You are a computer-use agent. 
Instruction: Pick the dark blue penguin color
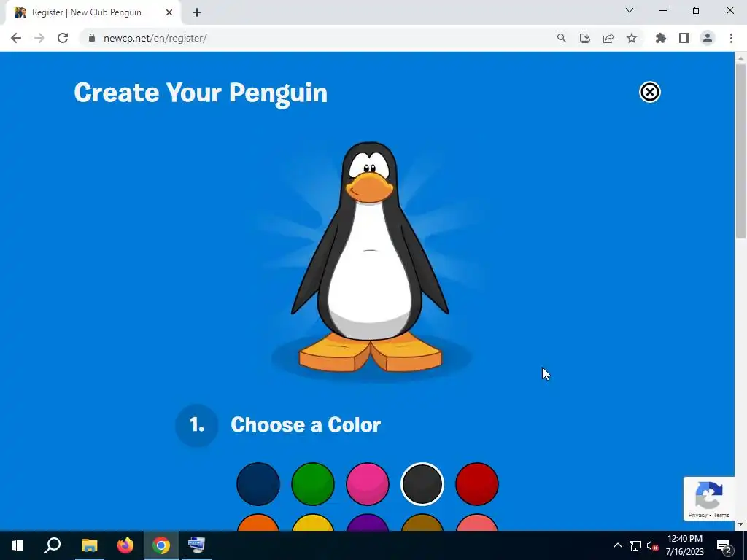click(x=258, y=484)
